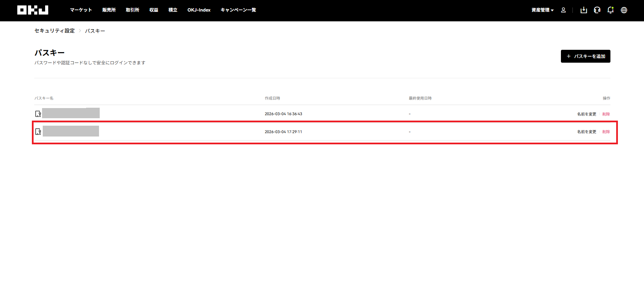Click the OKJ logo
644x291 pixels.
point(33,10)
